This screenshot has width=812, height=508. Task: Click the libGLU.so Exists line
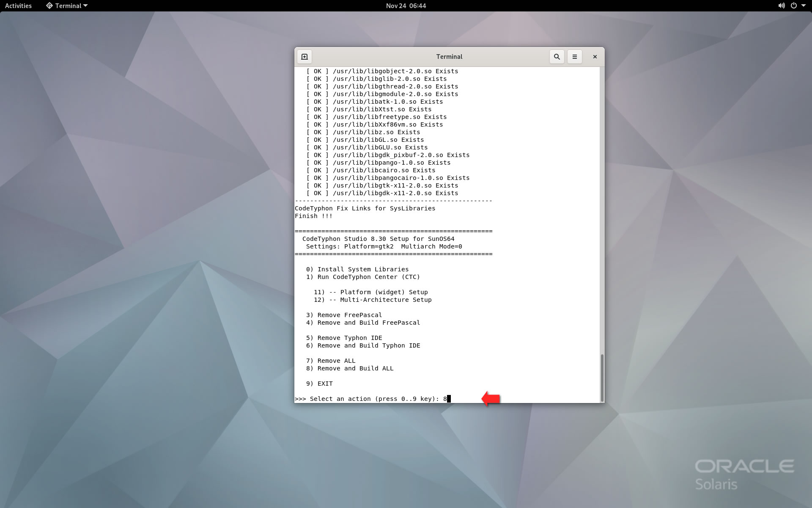tap(367, 147)
